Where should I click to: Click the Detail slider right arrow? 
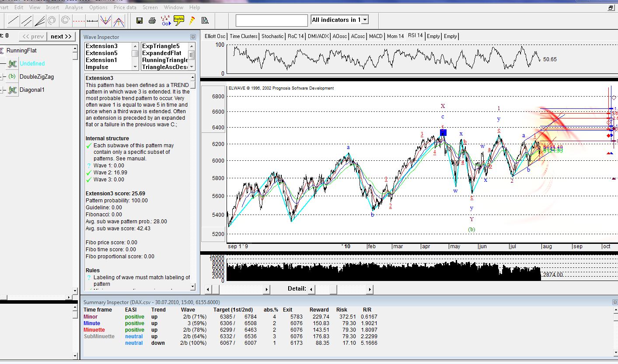(370, 289)
